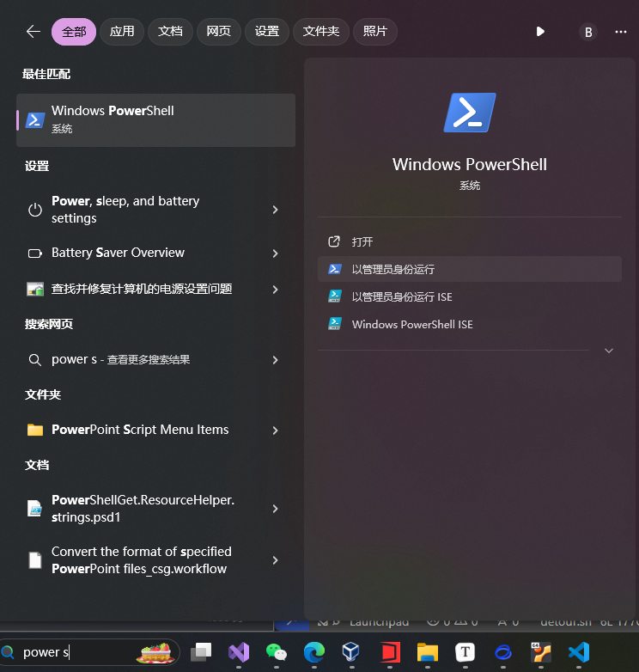Viewport: 639px width, 672px height.
Task: Run PowerShell via 以管理员身份运行
Action: click(x=393, y=269)
